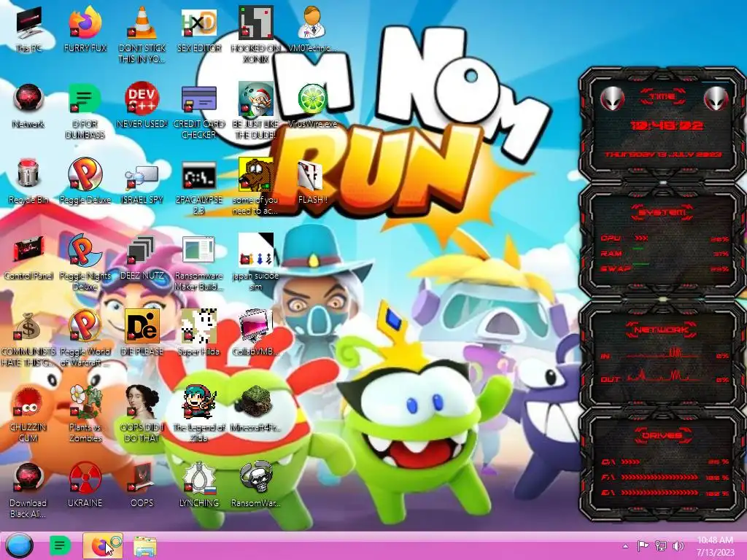The height and width of the screenshot is (560, 747).
Task: Select the Peggle Deluxe icon
Action: 85,174
